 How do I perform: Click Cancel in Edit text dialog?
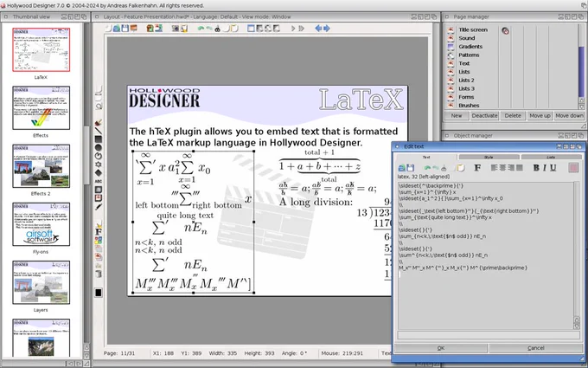coord(535,348)
